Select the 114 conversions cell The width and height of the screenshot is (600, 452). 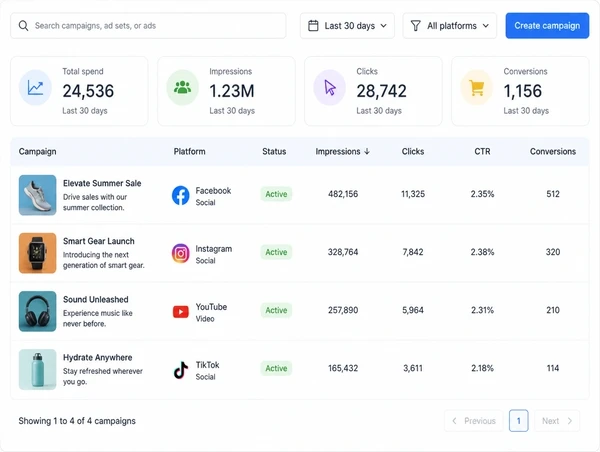point(553,368)
